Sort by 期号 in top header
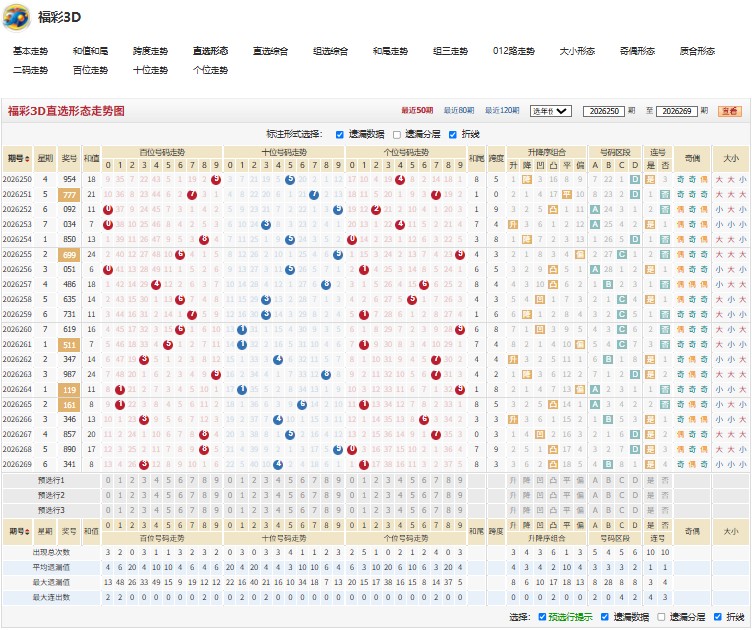 (x=19, y=159)
